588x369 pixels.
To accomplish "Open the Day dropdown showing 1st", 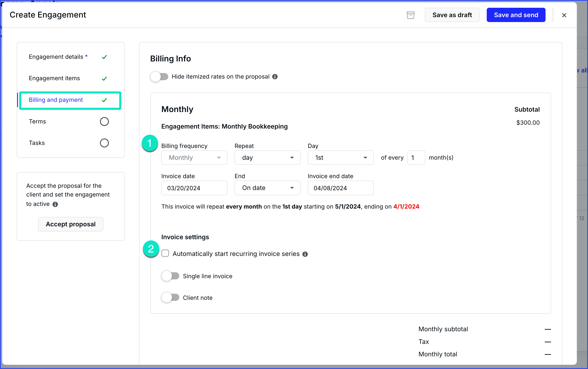I will pos(340,157).
